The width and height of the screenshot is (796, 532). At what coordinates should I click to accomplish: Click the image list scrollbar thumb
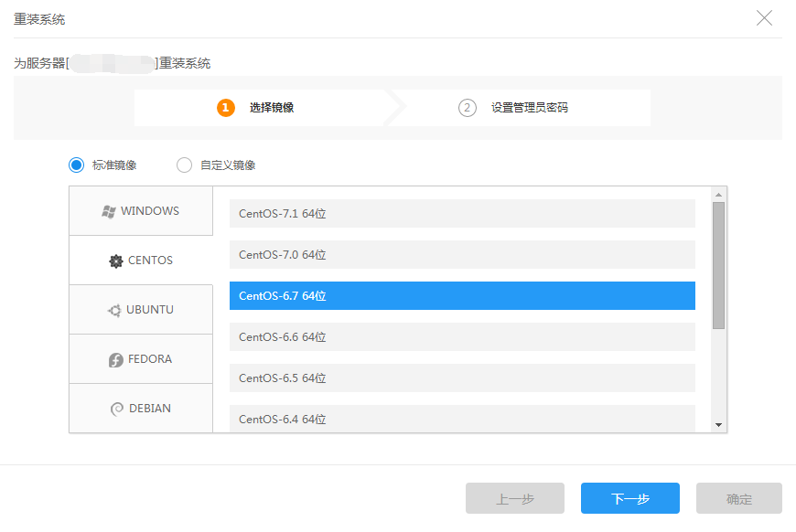(x=718, y=266)
